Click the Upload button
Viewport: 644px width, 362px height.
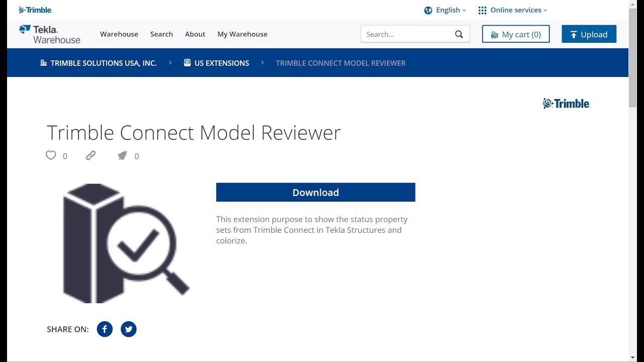[589, 34]
